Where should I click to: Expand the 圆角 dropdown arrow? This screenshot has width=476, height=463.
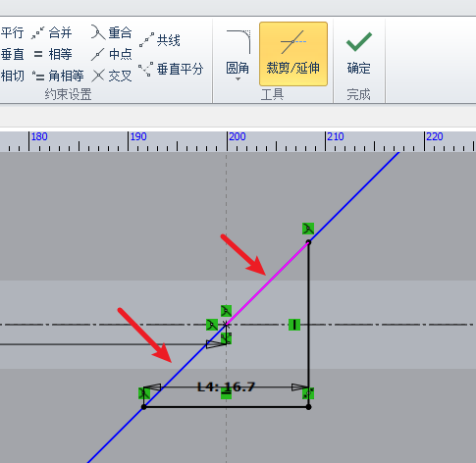point(238,79)
